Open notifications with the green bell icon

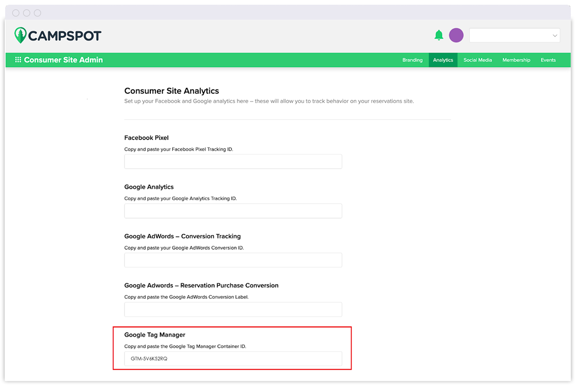tap(439, 35)
